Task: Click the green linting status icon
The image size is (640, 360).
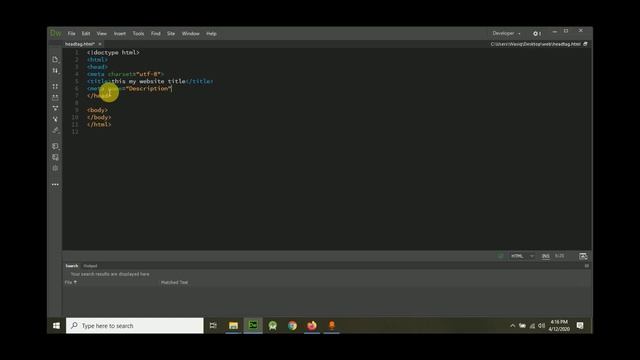Action: pyautogui.click(x=500, y=256)
